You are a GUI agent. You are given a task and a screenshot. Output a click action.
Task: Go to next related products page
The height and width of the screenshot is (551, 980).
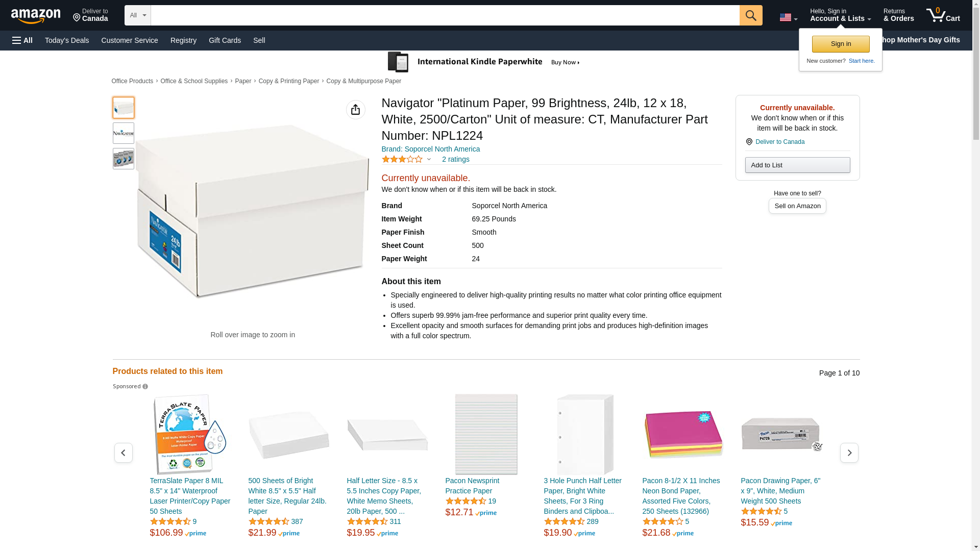[x=849, y=453]
